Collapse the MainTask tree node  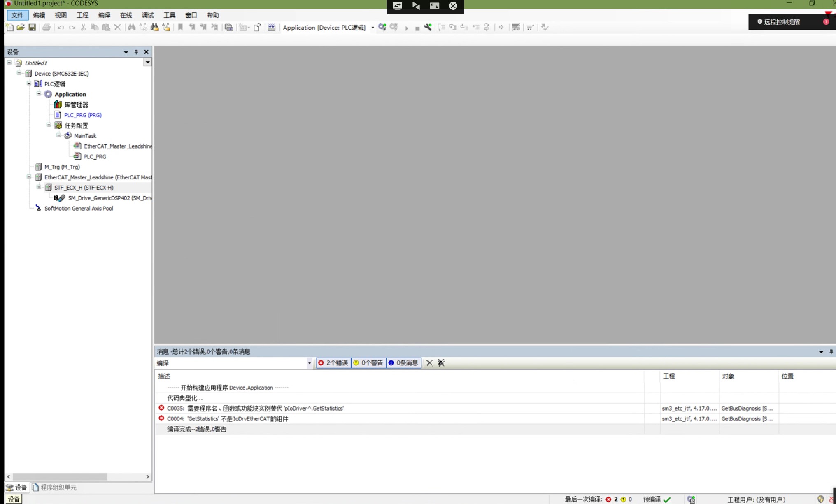[58, 135]
